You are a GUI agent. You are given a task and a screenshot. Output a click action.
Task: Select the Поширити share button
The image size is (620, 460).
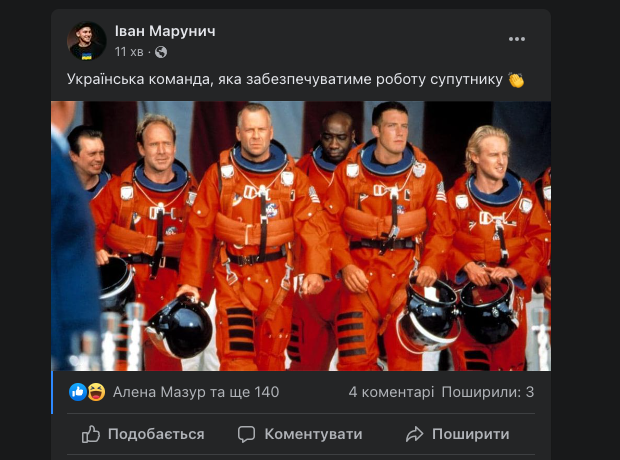(457, 434)
